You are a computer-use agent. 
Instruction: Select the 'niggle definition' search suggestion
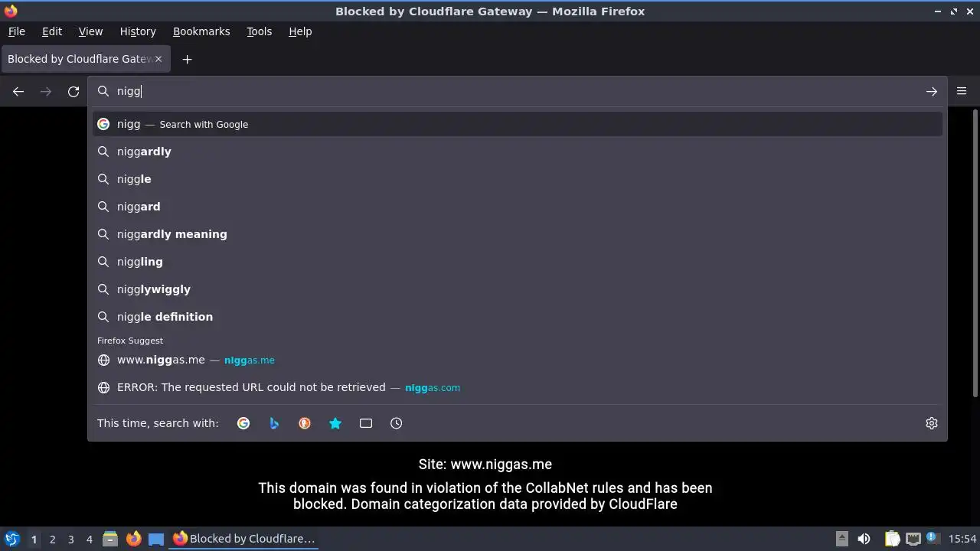tap(518, 317)
